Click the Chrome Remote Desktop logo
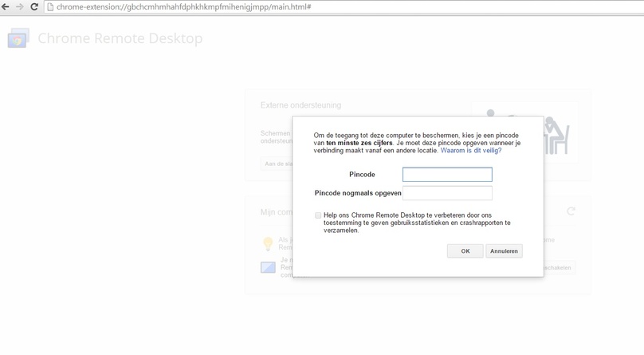 [18, 38]
